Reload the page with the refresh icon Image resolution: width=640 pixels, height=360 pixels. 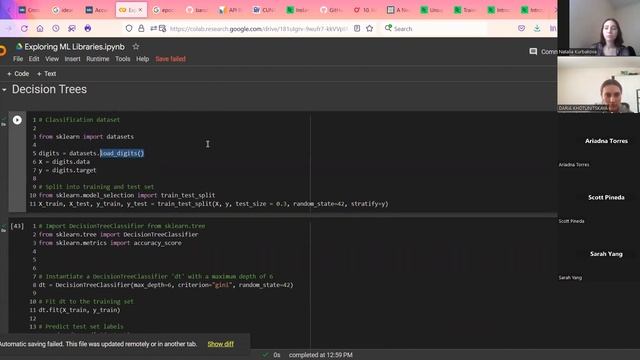tap(24, 29)
